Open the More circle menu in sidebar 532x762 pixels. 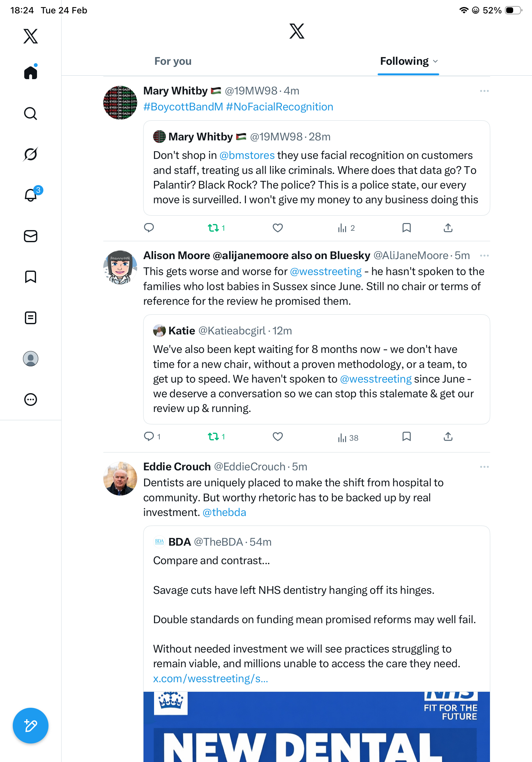click(x=31, y=400)
